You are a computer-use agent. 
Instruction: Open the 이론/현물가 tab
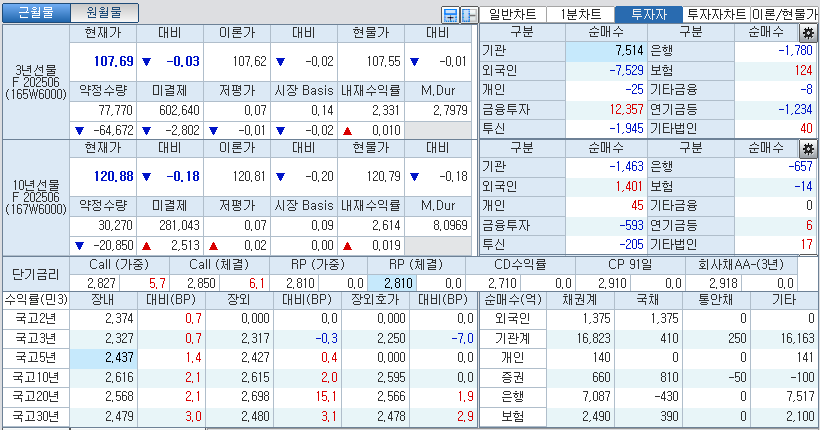(785, 14)
